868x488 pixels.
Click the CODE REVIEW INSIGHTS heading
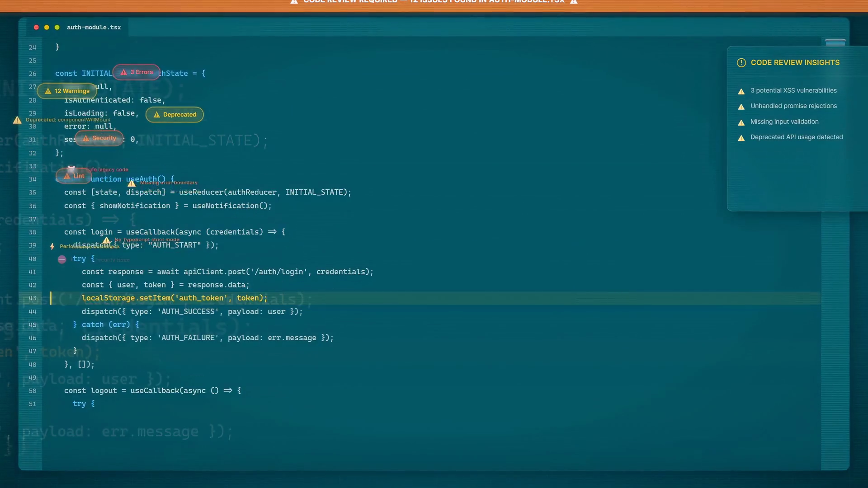[x=795, y=62]
